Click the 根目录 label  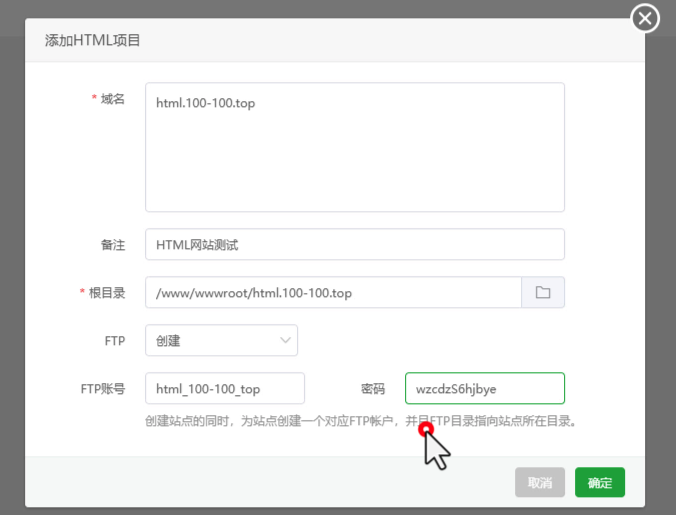[107, 293]
